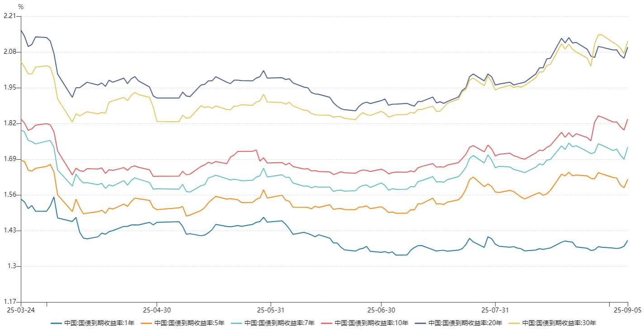Screen dimensions: 644x331
Task: Select the 25-06-30 date on the x-axis
Action: [x=381, y=310]
